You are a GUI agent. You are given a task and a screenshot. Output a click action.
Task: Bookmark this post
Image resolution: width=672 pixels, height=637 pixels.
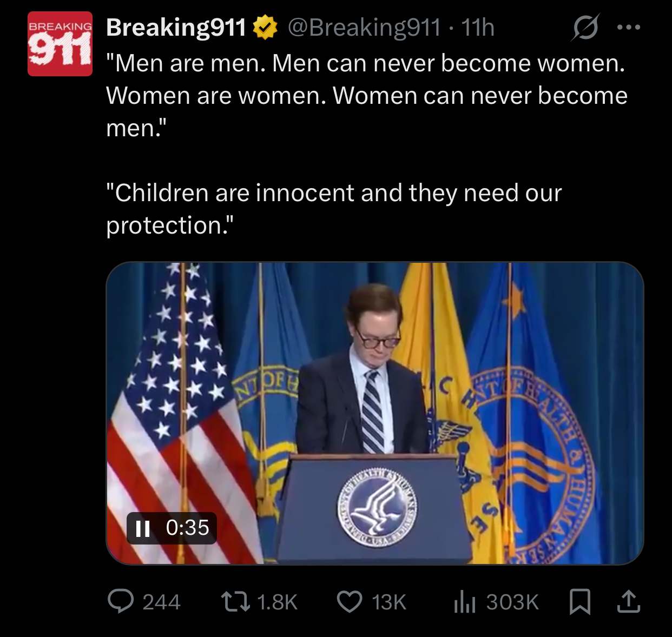coord(580,601)
